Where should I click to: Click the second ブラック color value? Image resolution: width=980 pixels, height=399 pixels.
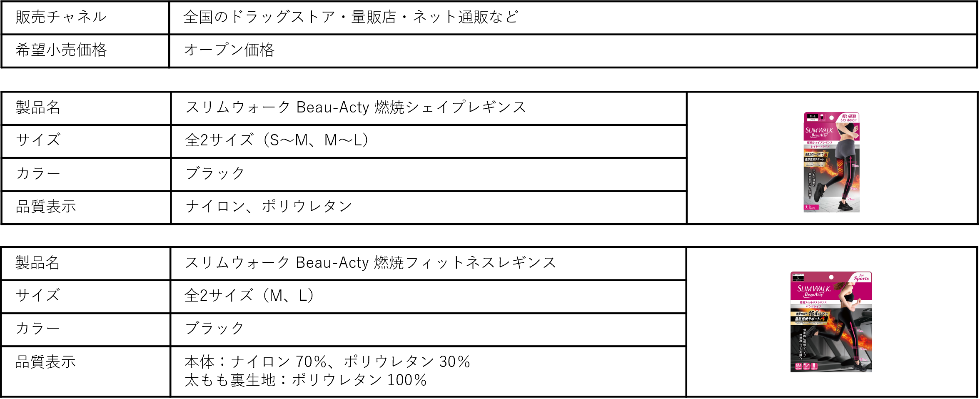pyautogui.click(x=214, y=328)
